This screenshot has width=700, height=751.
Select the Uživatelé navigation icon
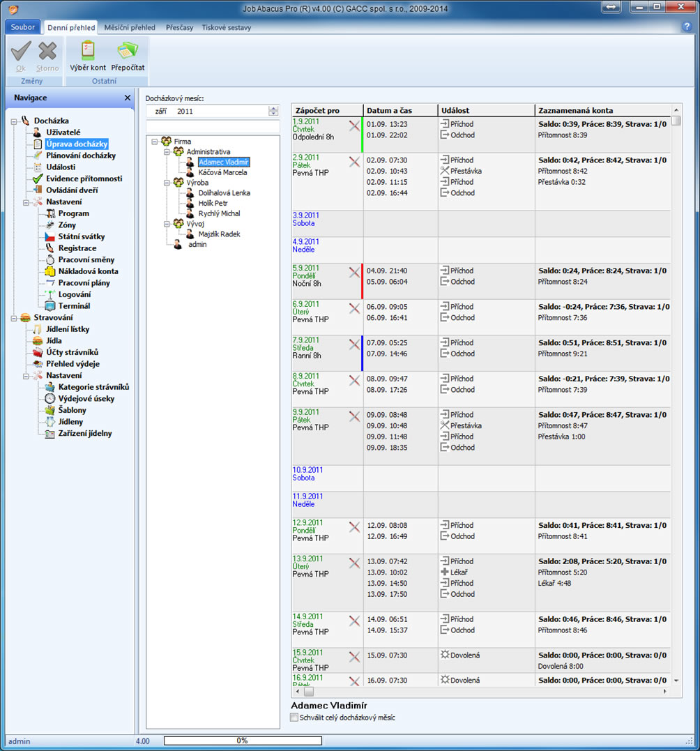click(38, 132)
